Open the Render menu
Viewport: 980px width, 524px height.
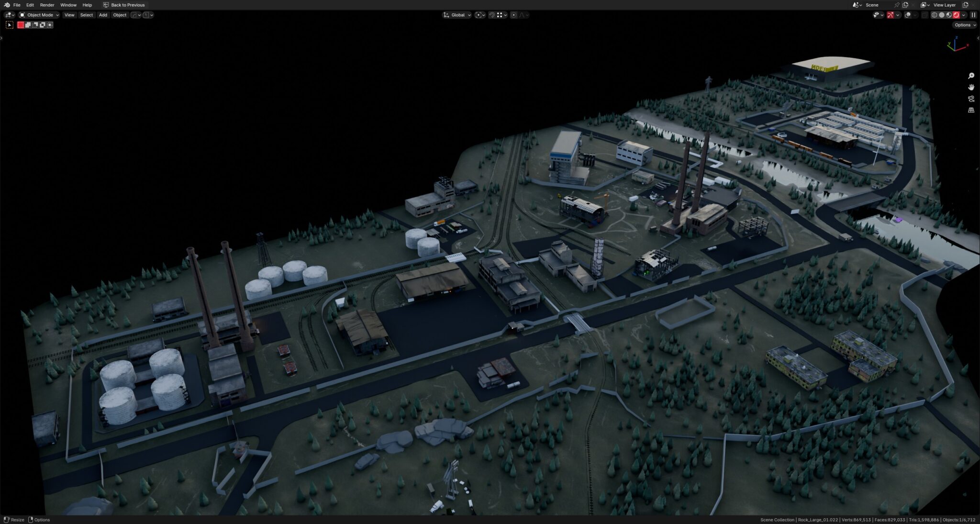pyautogui.click(x=47, y=5)
